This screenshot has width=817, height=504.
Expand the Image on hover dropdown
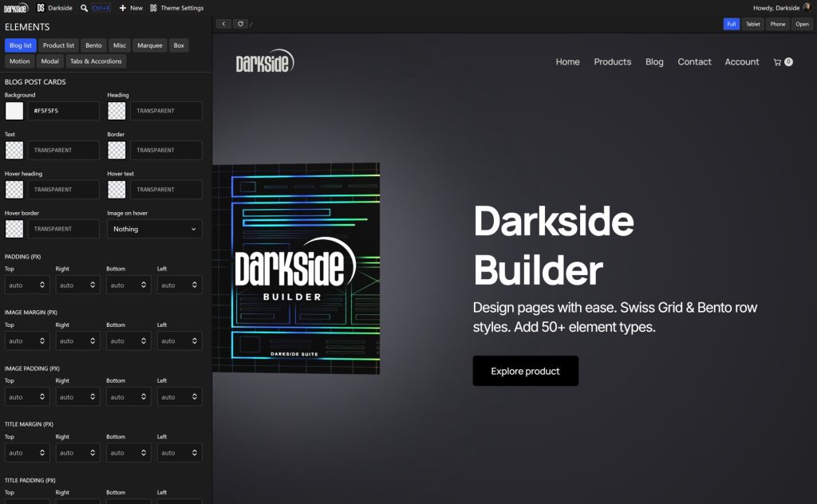pos(155,229)
